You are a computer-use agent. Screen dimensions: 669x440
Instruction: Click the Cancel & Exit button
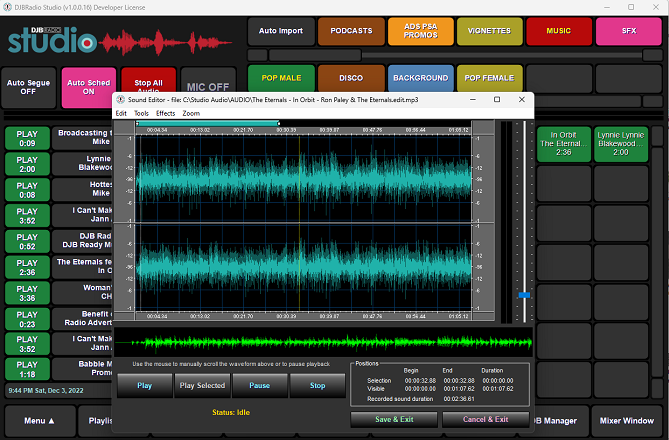(486, 420)
